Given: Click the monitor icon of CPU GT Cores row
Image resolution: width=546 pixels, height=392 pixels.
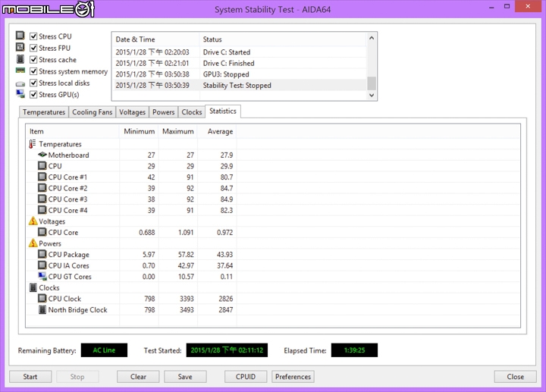Looking at the screenshot, I should (42, 277).
